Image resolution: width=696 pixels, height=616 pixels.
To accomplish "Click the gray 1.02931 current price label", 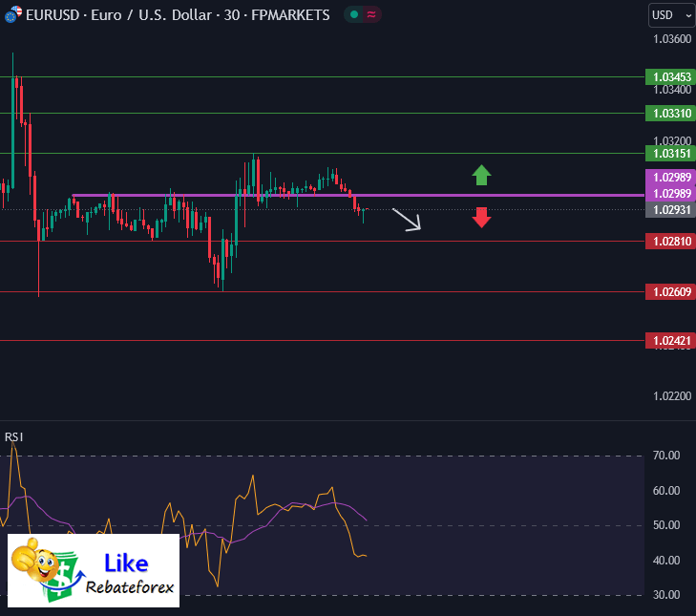I will pos(670,209).
